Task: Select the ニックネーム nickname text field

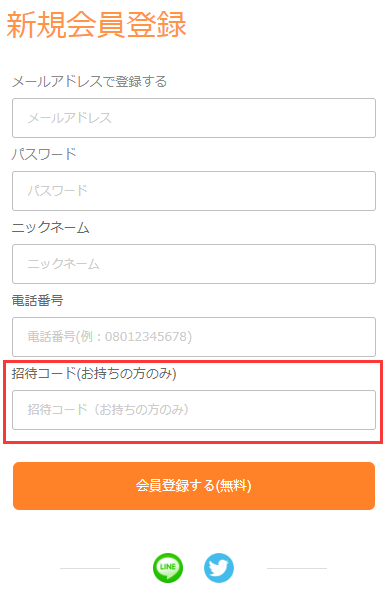Action: pos(194,264)
